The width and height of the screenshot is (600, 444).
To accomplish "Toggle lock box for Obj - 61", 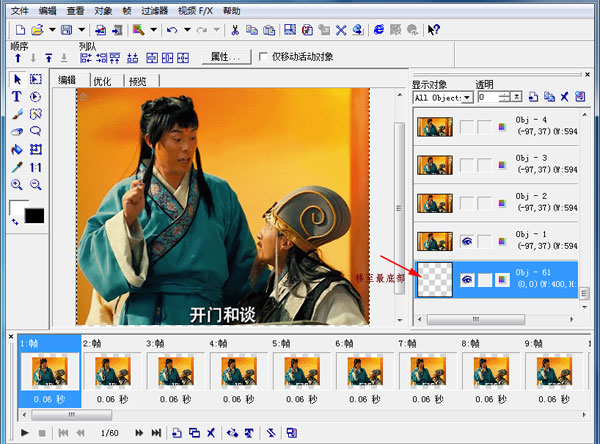I will (x=484, y=280).
